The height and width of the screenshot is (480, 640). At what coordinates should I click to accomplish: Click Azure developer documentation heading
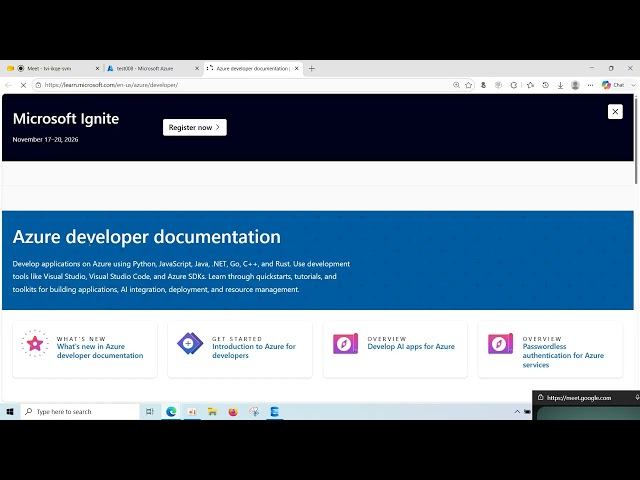click(x=147, y=237)
